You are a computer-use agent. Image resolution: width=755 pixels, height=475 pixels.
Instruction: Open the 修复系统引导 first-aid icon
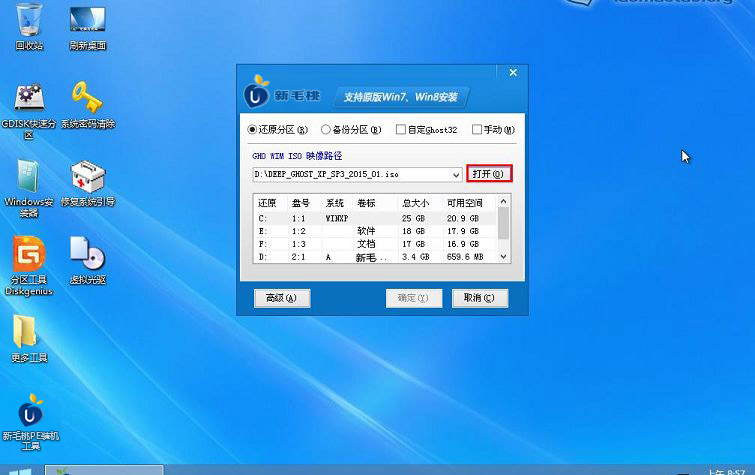click(88, 183)
